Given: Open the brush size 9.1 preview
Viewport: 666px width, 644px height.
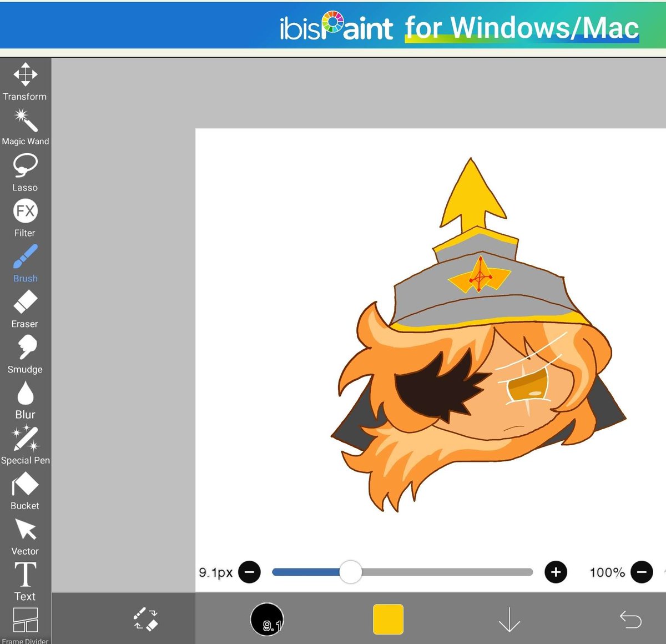Looking at the screenshot, I should point(267,619).
